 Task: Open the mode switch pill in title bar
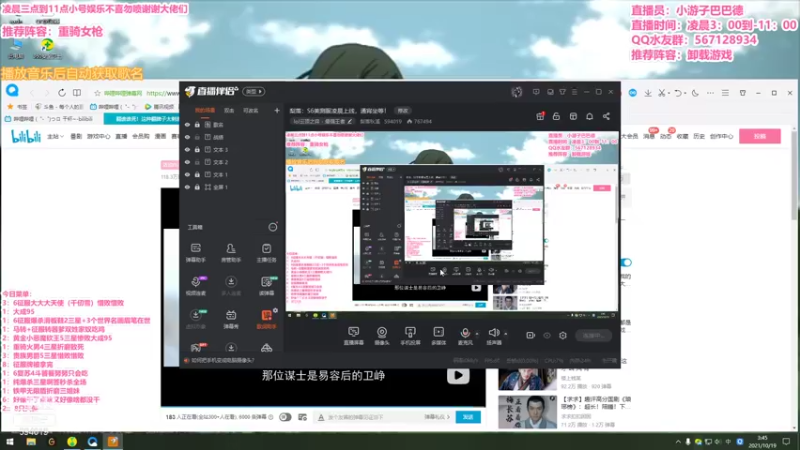click(x=254, y=92)
